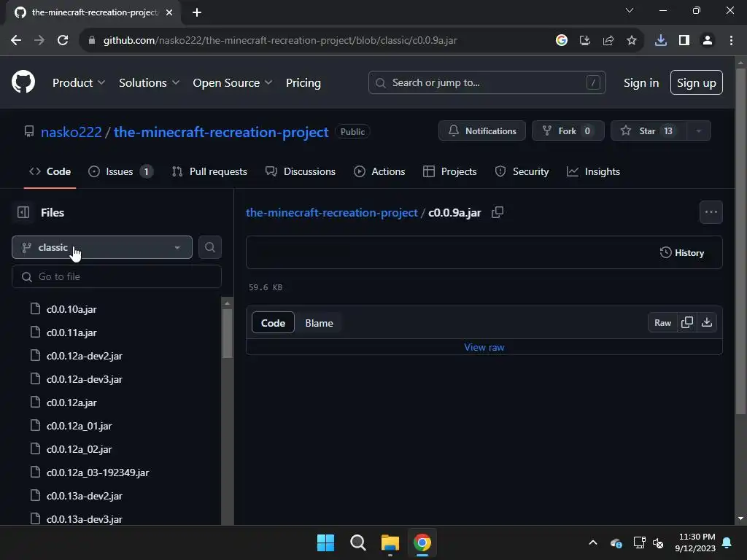The width and height of the screenshot is (747, 560).
Task: Bookmark this page with the star icon
Action: pyautogui.click(x=632, y=41)
